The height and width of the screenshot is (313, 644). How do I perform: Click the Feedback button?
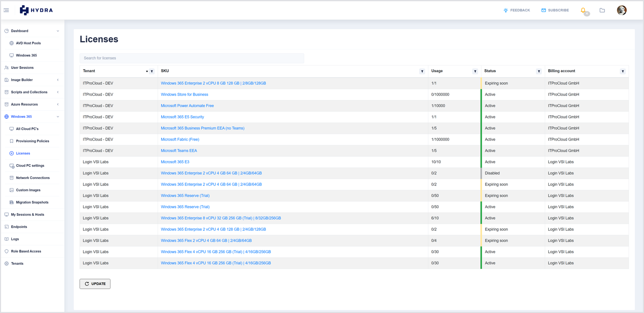tap(516, 10)
